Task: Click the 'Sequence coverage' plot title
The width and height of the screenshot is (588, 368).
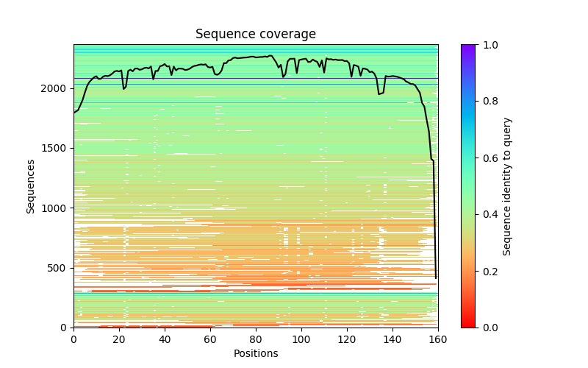Action: click(255, 35)
